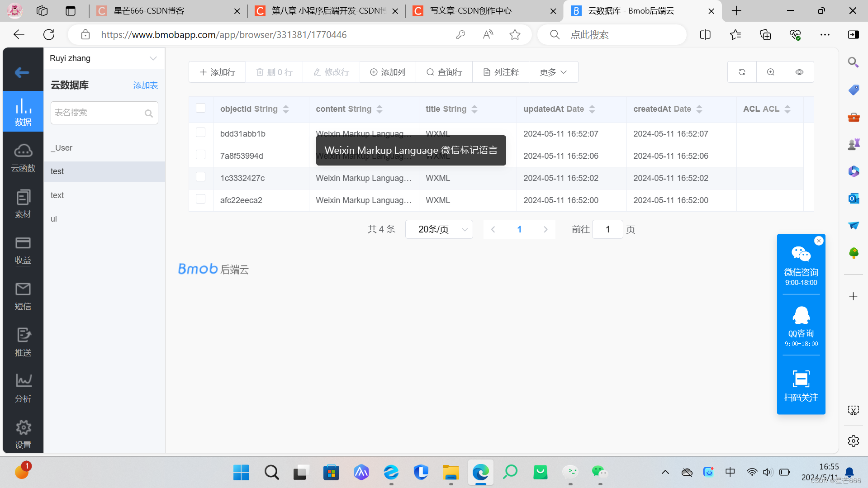
Task: Expand the 更多 dropdown menu
Action: click(553, 72)
